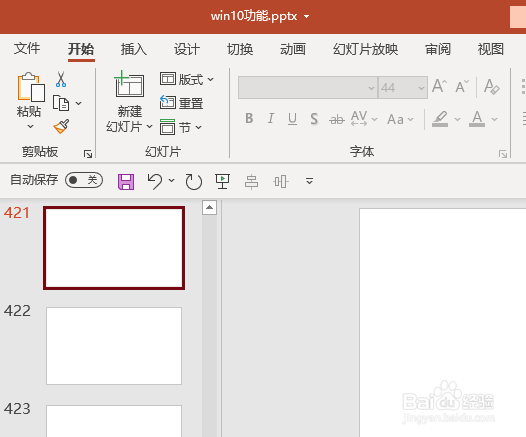Screen dimensions: 526x437
Task: Expand the Paste options arrow
Action: point(31,127)
